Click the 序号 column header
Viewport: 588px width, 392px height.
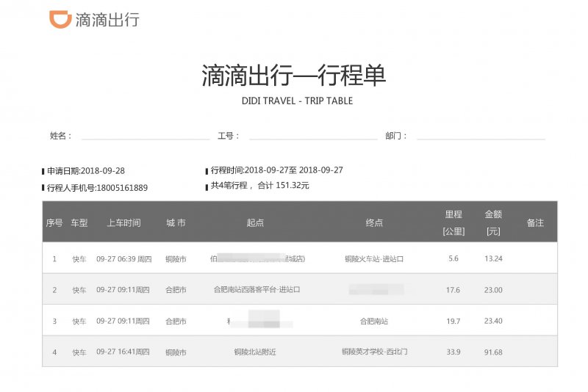(54, 222)
